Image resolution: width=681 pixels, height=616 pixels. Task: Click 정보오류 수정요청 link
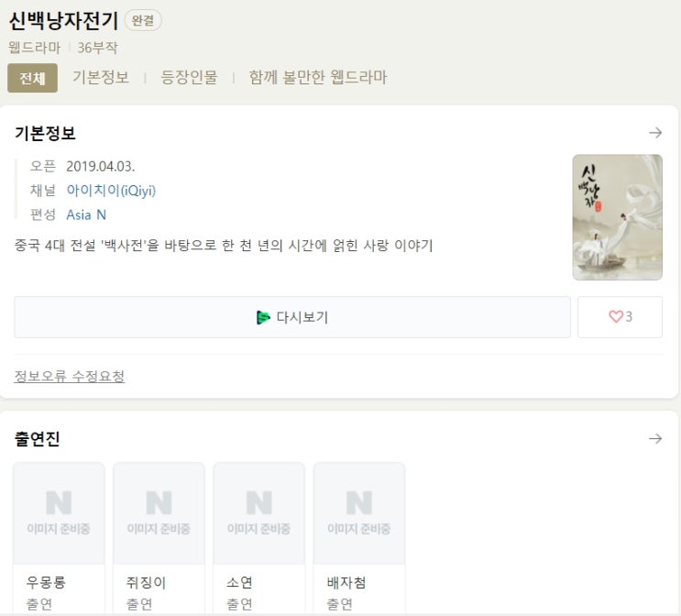click(70, 376)
